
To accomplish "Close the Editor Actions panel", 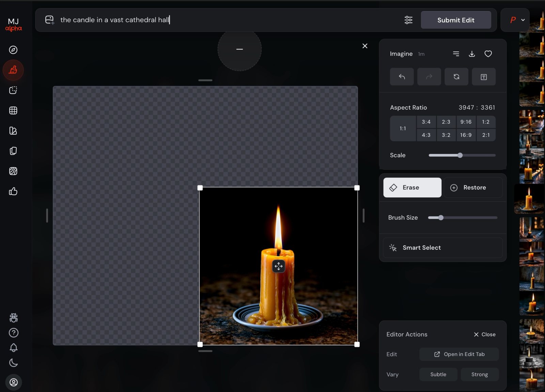I will coord(485,334).
